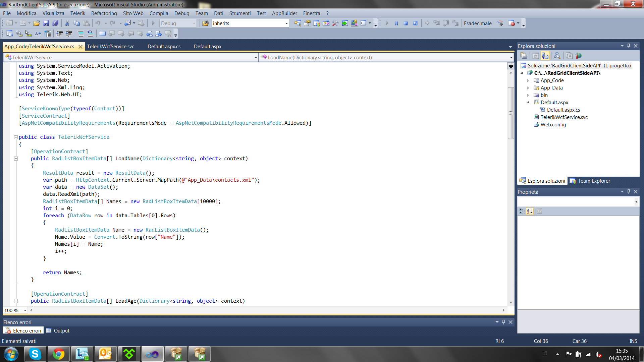
Task: Click Outlook icon in taskbar
Action: coord(105,354)
